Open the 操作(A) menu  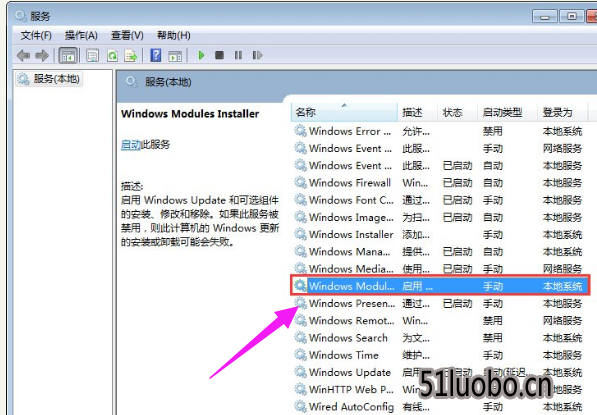click(81, 35)
